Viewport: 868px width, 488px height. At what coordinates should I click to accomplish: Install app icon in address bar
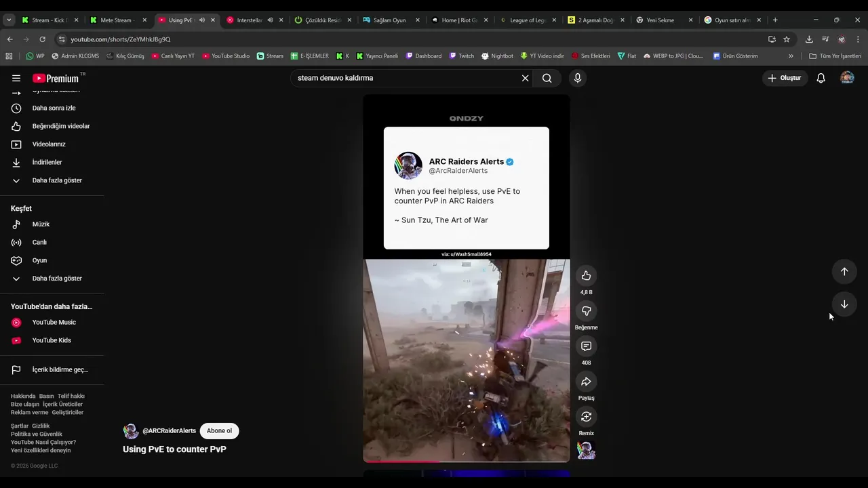(772, 39)
